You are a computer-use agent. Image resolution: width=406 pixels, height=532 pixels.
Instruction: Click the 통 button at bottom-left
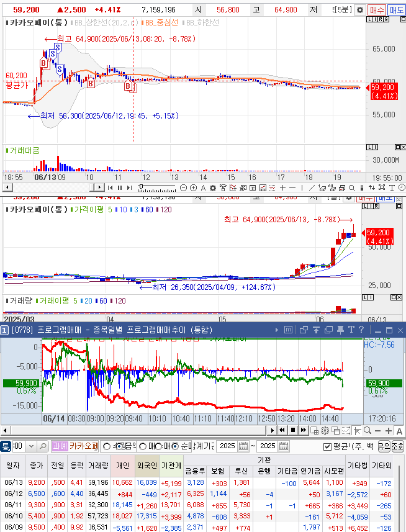point(6,446)
